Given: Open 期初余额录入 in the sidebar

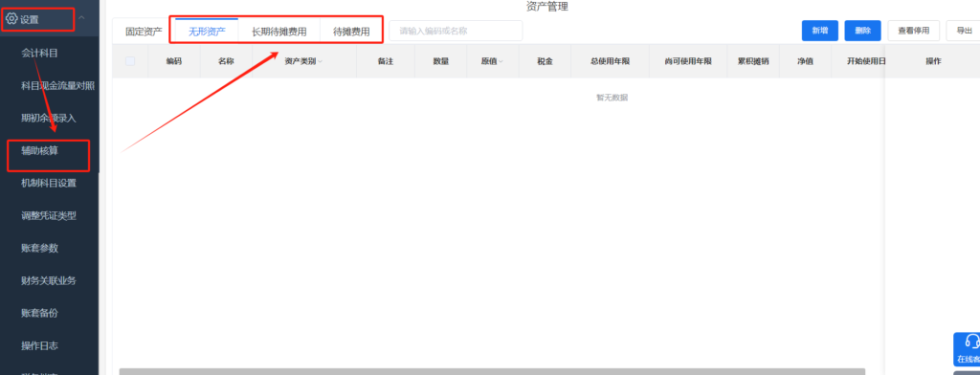Looking at the screenshot, I should pyautogui.click(x=49, y=118).
